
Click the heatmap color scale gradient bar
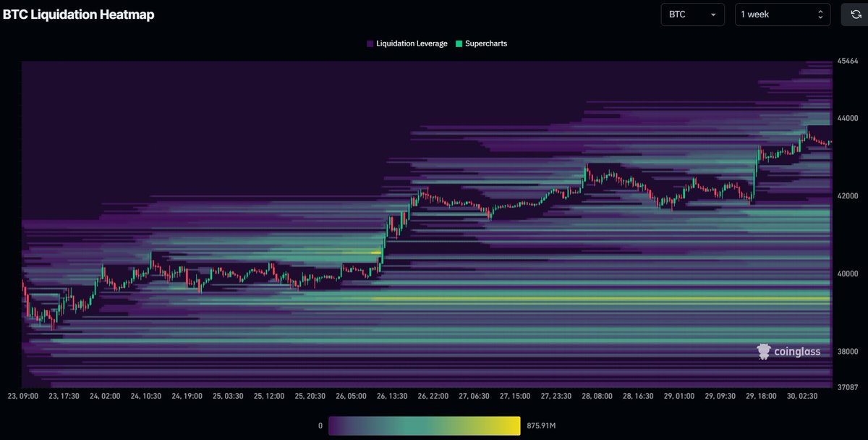(x=425, y=426)
